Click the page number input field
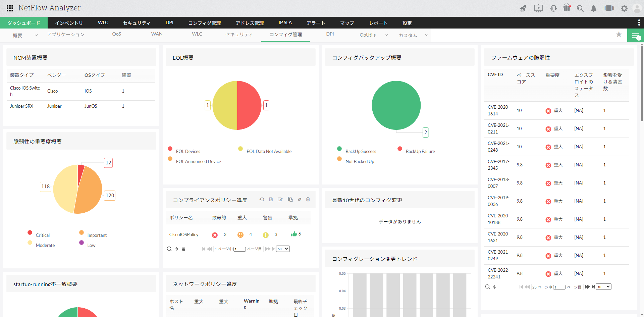Screen dimensions: 644x317 (239, 249)
